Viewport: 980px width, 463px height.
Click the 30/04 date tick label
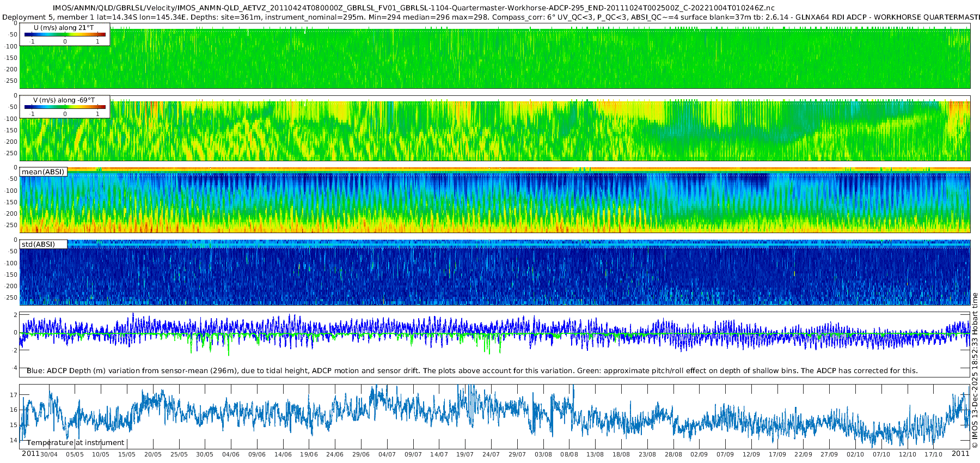(49, 454)
